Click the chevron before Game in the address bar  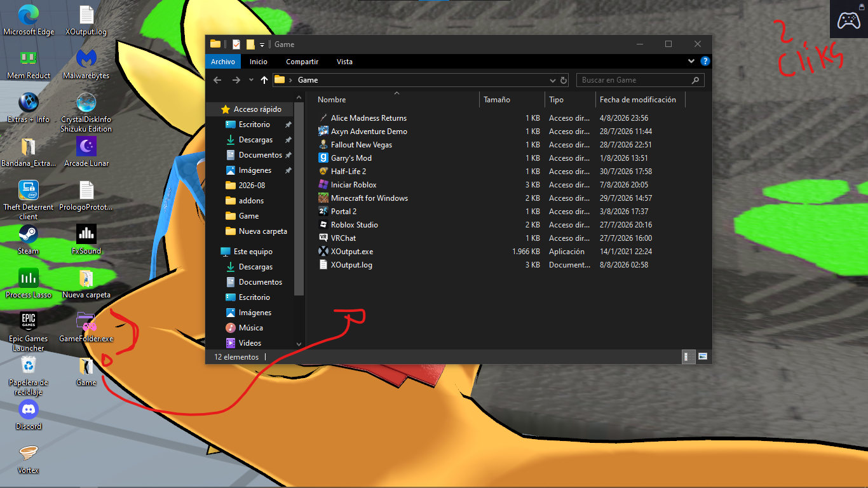[290, 80]
